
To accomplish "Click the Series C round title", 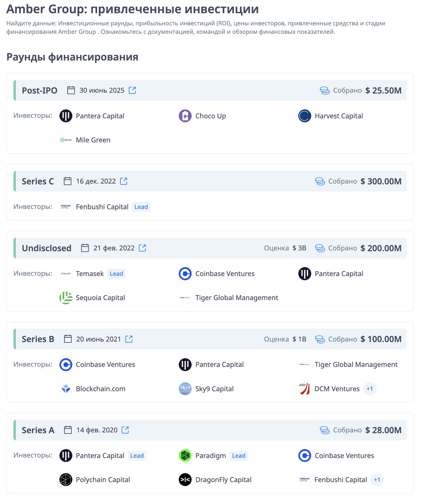I will (x=38, y=181).
